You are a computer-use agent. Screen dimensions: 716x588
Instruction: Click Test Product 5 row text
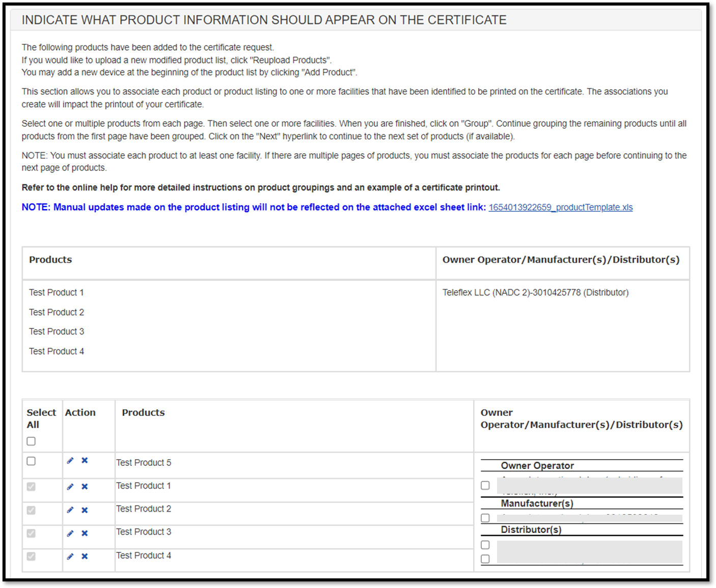(x=144, y=463)
